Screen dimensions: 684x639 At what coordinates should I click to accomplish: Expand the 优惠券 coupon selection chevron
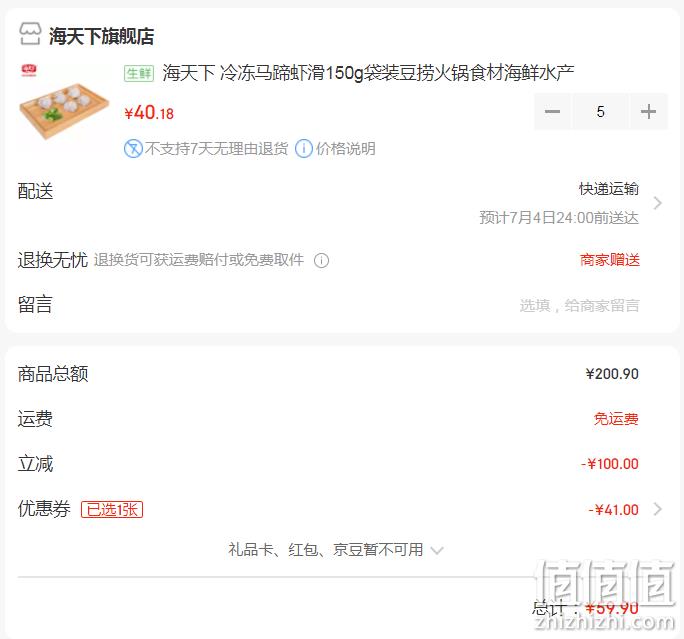coord(657,509)
